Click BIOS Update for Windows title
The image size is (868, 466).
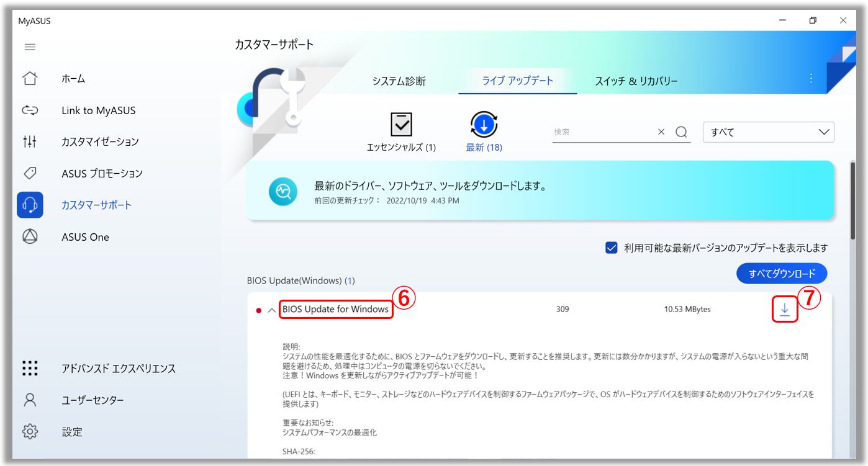[335, 309]
